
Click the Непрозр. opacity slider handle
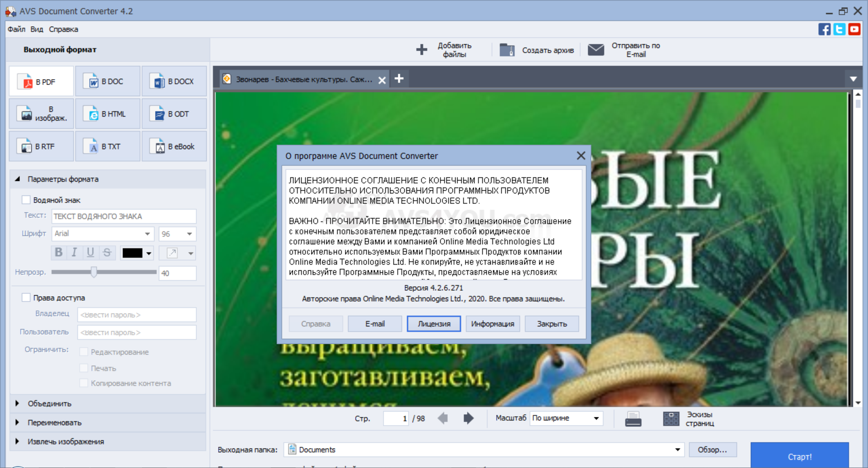coord(94,272)
